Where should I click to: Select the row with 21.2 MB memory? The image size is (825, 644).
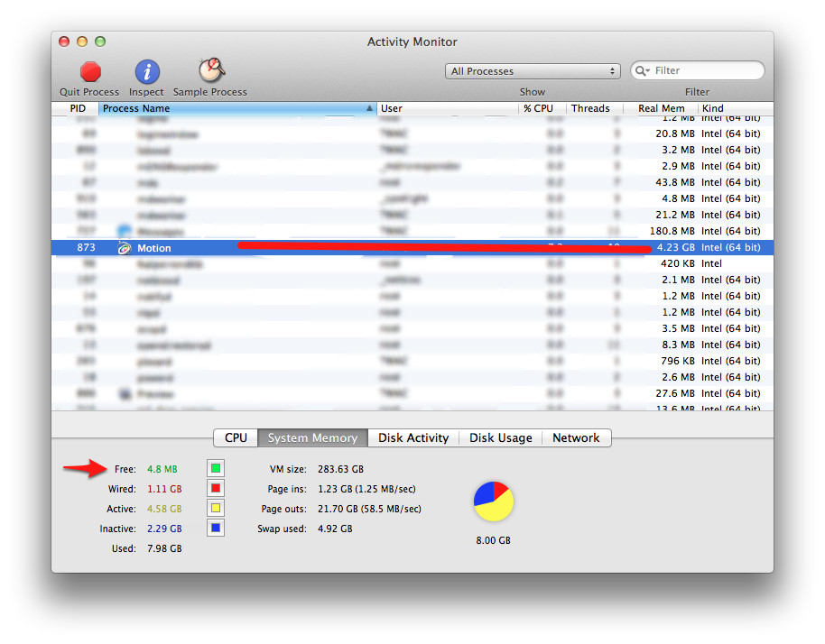point(412,215)
